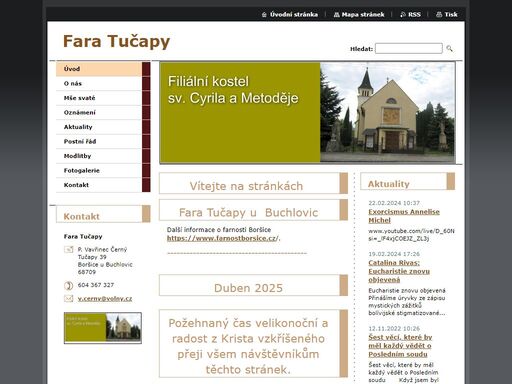Open the Exorcismus Annelise Michel article
This screenshot has width=512, height=384.
(x=404, y=216)
